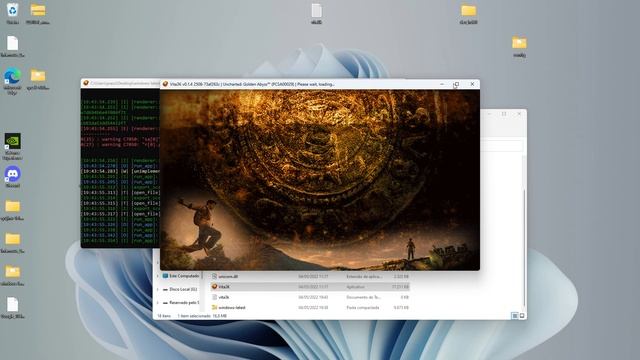
Task: Open the Recycle Bin desktop icon
Action: (x=13, y=10)
